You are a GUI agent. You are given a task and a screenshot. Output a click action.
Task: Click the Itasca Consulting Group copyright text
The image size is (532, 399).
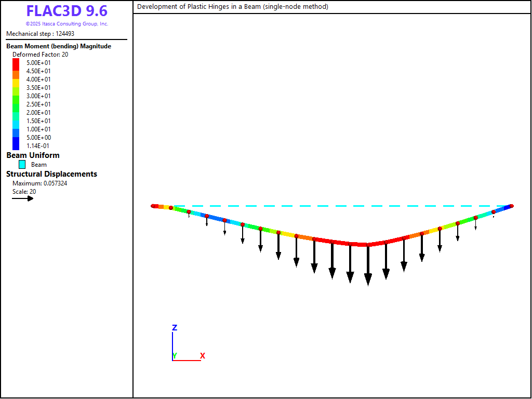pos(66,24)
